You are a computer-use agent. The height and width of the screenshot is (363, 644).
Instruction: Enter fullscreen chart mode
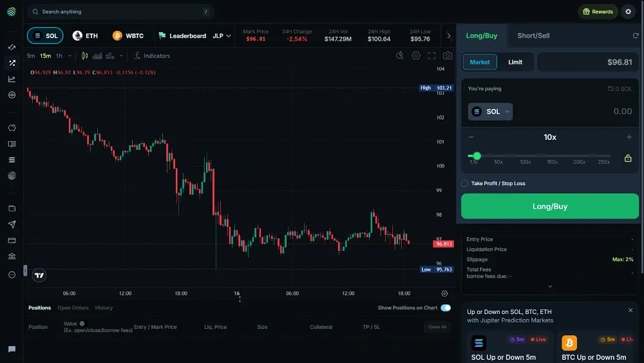click(x=431, y=55)
